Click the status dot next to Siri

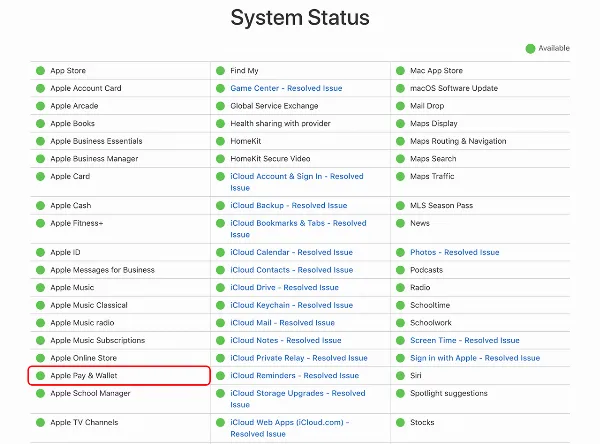tap(400, 376)
